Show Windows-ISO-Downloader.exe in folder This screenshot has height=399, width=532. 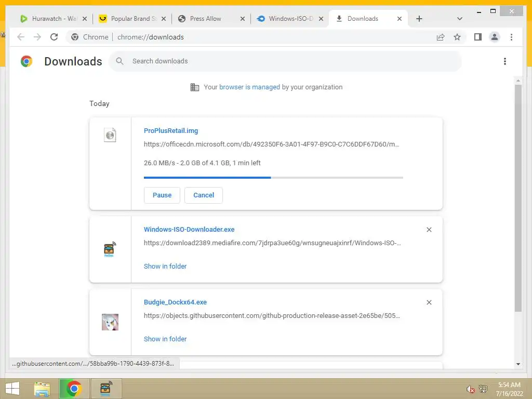tap(165, 267)
